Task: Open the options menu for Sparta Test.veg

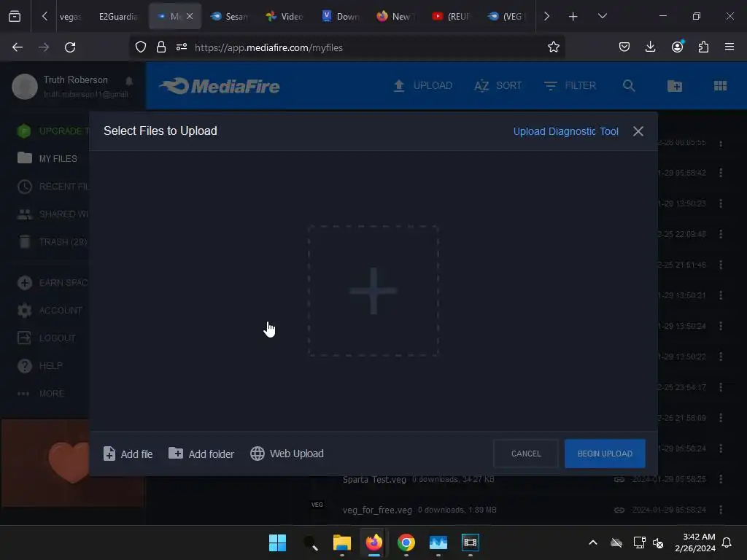Action: 720,479
